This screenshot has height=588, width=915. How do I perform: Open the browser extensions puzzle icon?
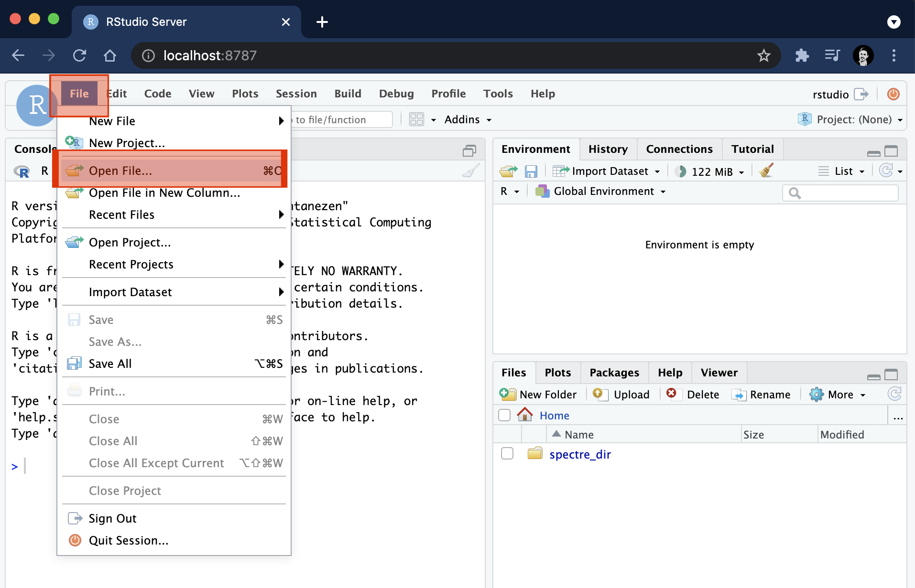(x=802, y=55)
